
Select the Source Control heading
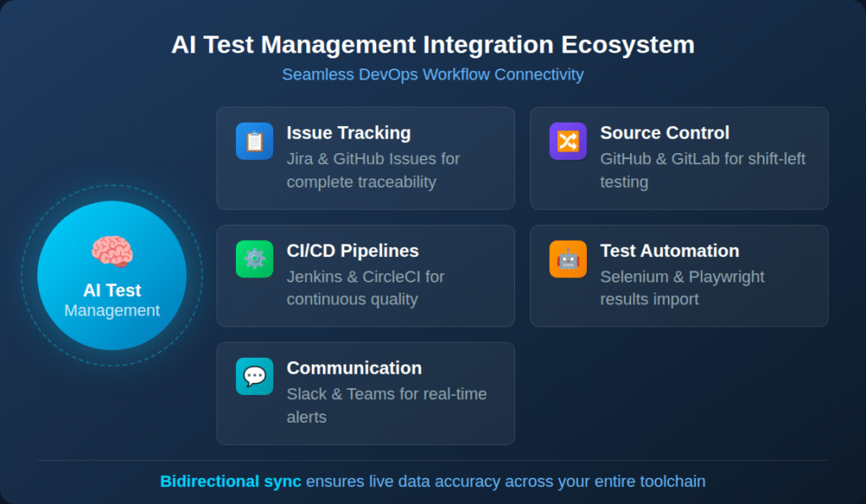664,133
